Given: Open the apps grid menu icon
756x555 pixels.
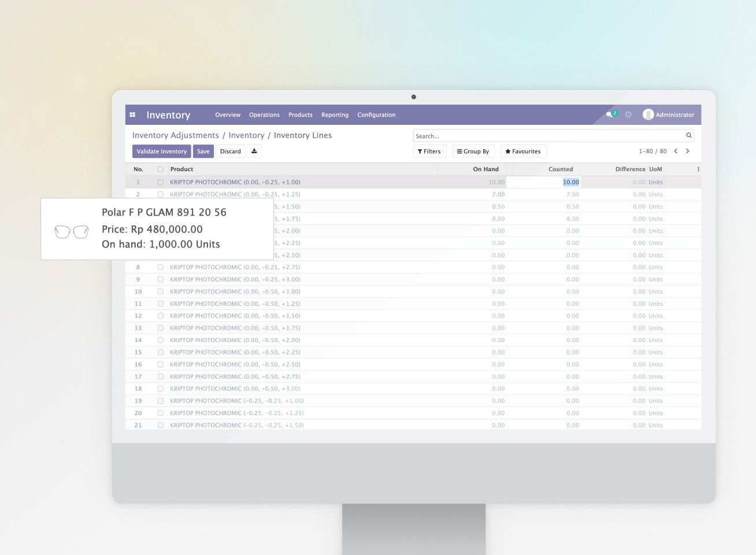Looking at the screenshot, I should point(132,114).
